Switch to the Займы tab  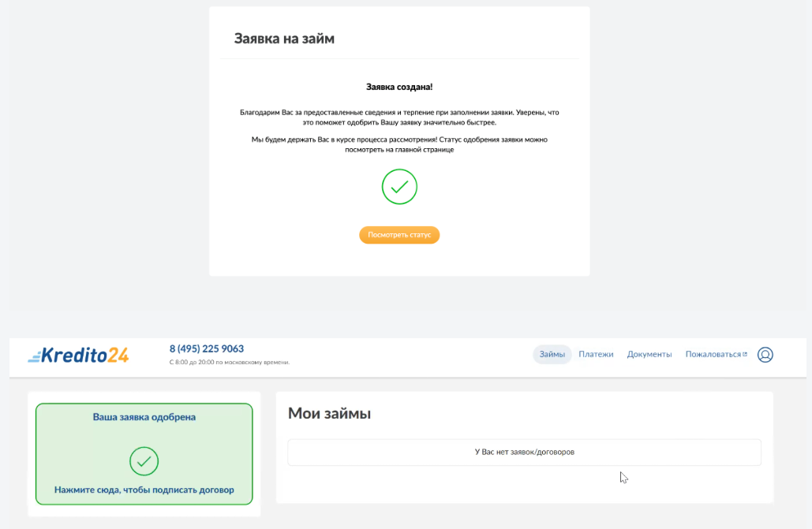(552, 355)
